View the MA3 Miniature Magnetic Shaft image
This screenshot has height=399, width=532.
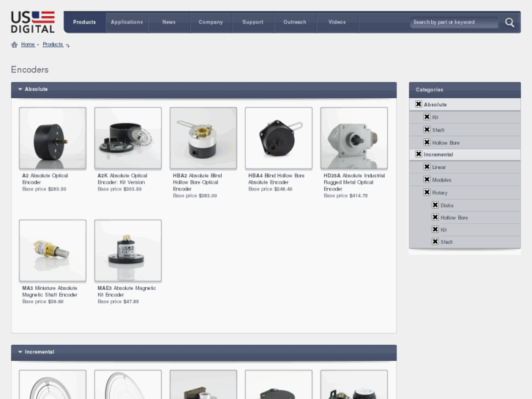pyautogui.click(x=53, y=250)
